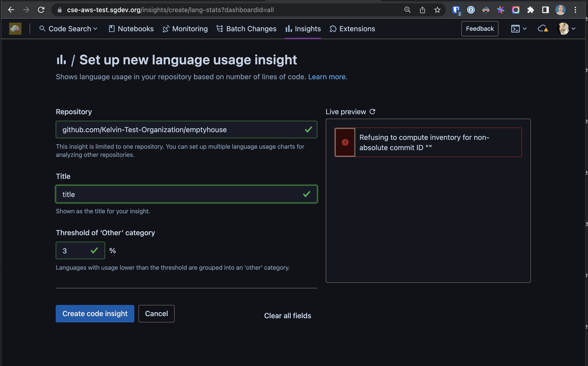Click the "Live preview" label
Viewport: 588px width, 366px height.
[346, 112]
